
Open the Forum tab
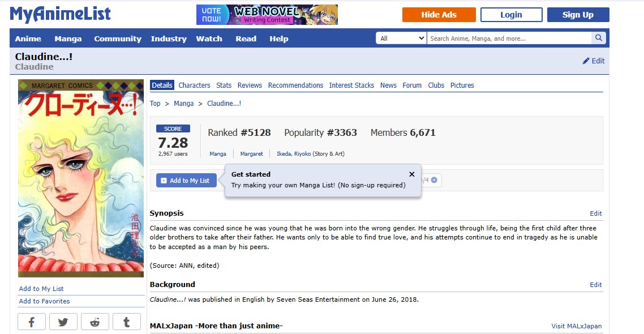point(412,85)
